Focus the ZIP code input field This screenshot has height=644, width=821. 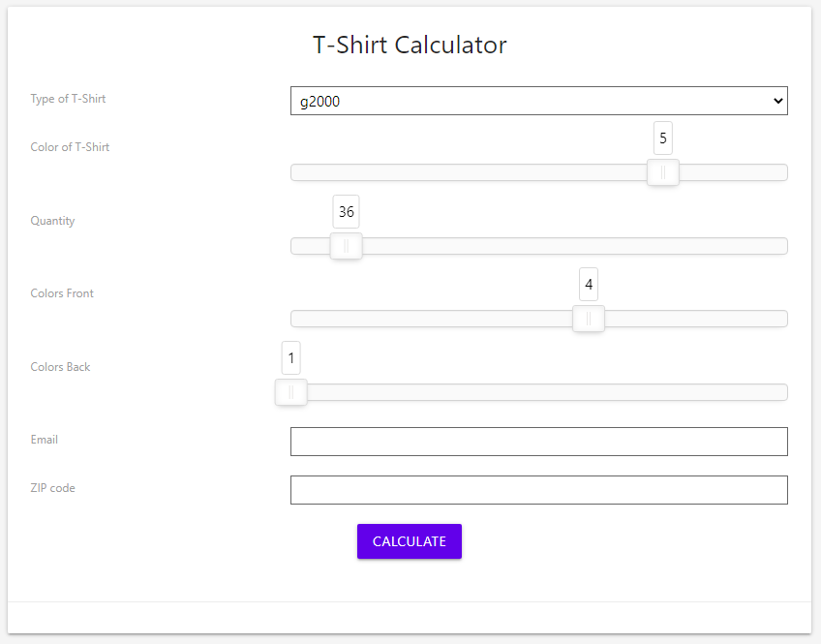[538, 490]
